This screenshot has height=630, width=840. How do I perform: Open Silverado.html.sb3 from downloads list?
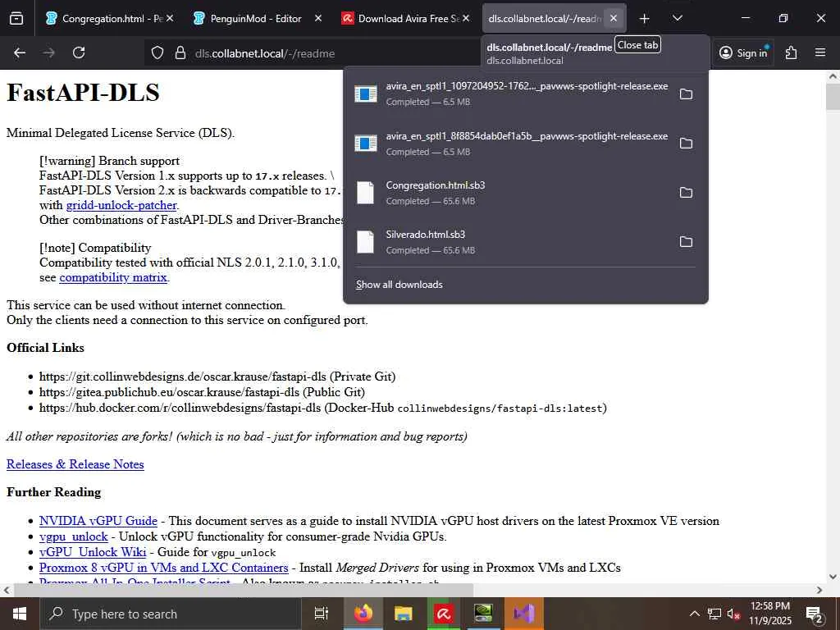511,242
